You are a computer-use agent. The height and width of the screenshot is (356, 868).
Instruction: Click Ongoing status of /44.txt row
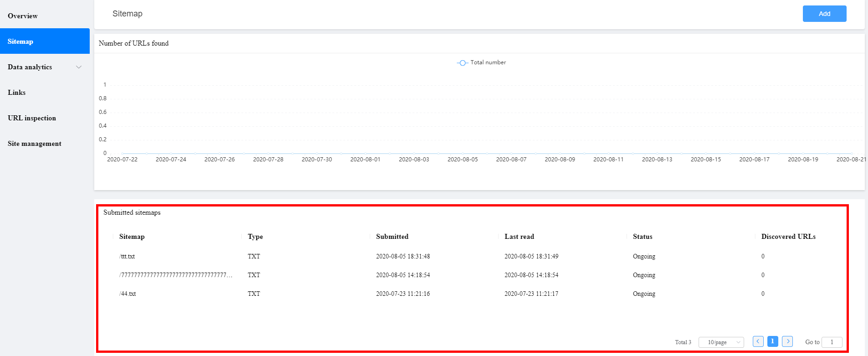pyautogui.click(x=644, y=294)
